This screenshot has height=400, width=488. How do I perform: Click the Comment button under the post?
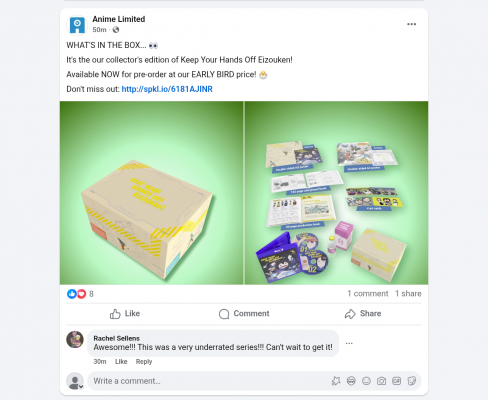pyautogui.click(x=244, y=314)
